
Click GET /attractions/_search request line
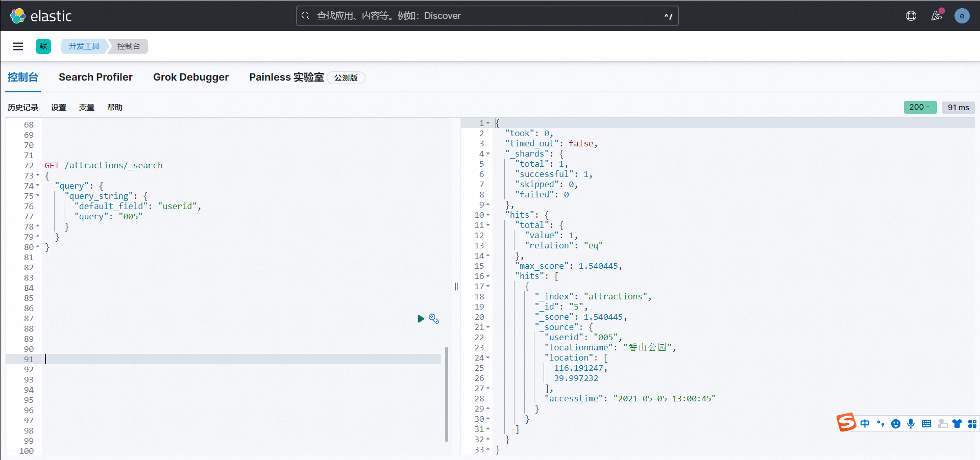coord(104,165)
